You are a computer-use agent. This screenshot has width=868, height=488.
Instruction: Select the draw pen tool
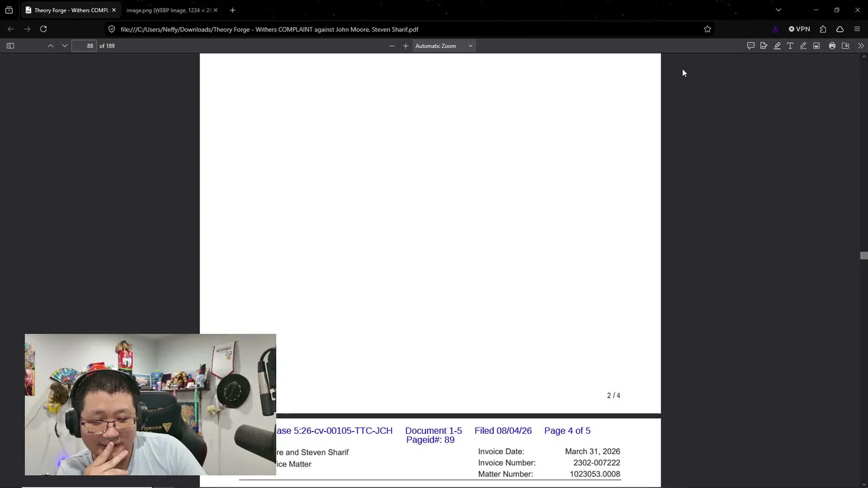803,45
